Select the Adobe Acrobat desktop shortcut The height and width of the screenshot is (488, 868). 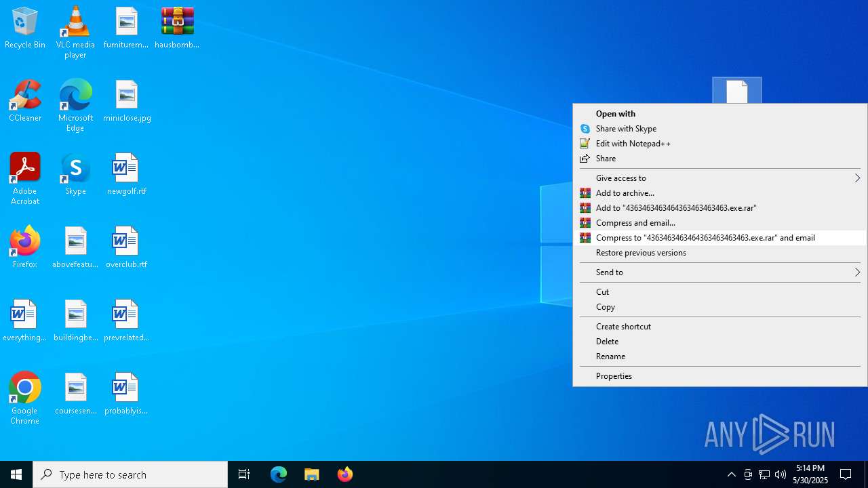(25, 179)
